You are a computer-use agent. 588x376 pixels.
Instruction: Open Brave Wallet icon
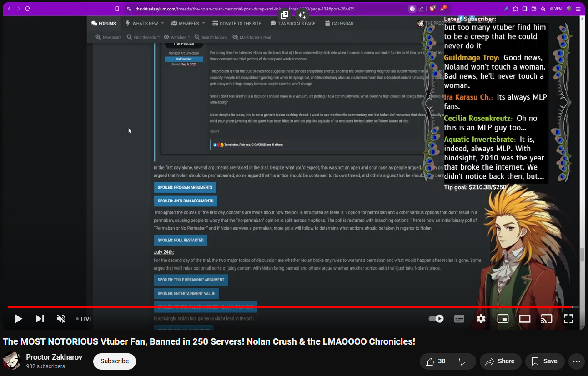pyautogui.click(x=534, y=9)
